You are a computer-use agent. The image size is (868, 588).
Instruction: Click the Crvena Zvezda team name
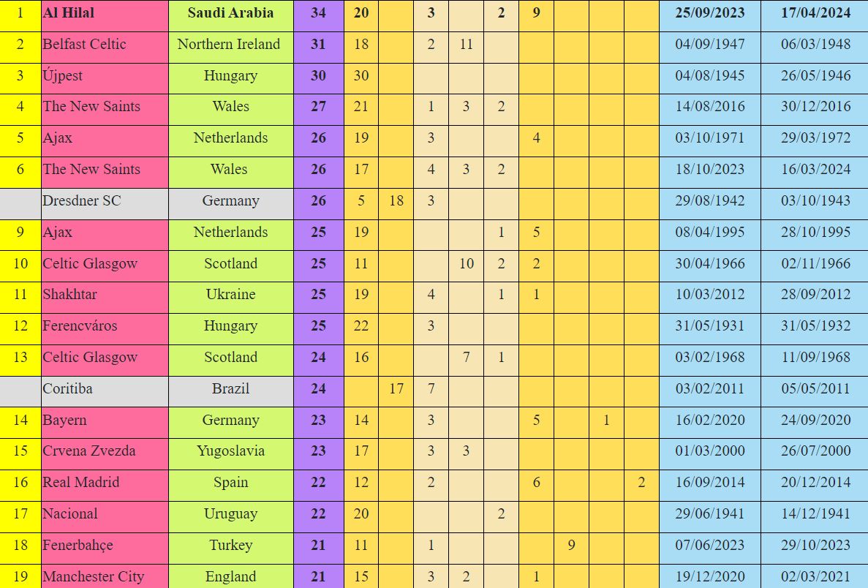(89, 451)
